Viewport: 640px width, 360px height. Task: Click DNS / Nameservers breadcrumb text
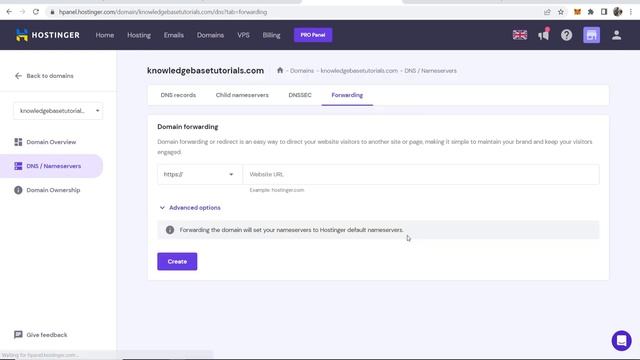[x=430, y=71]
